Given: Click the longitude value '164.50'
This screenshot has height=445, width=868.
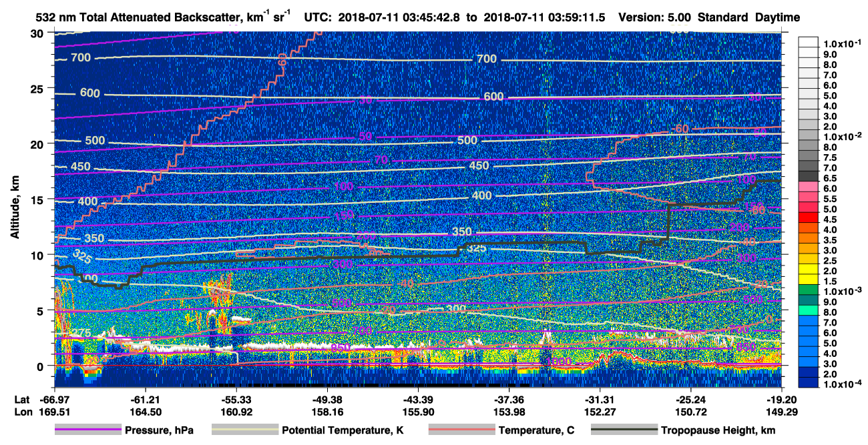Looking at the screenshot, I should pyautogui.click(x=145, y=412).
